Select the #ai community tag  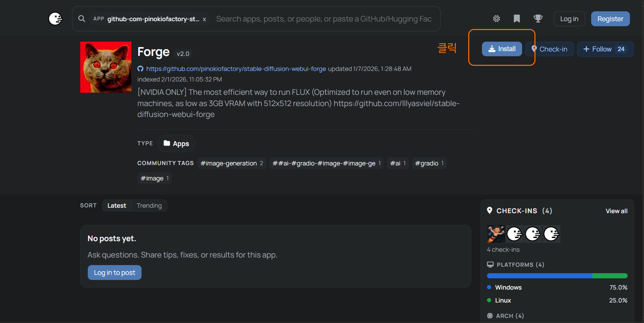(398, 163)
